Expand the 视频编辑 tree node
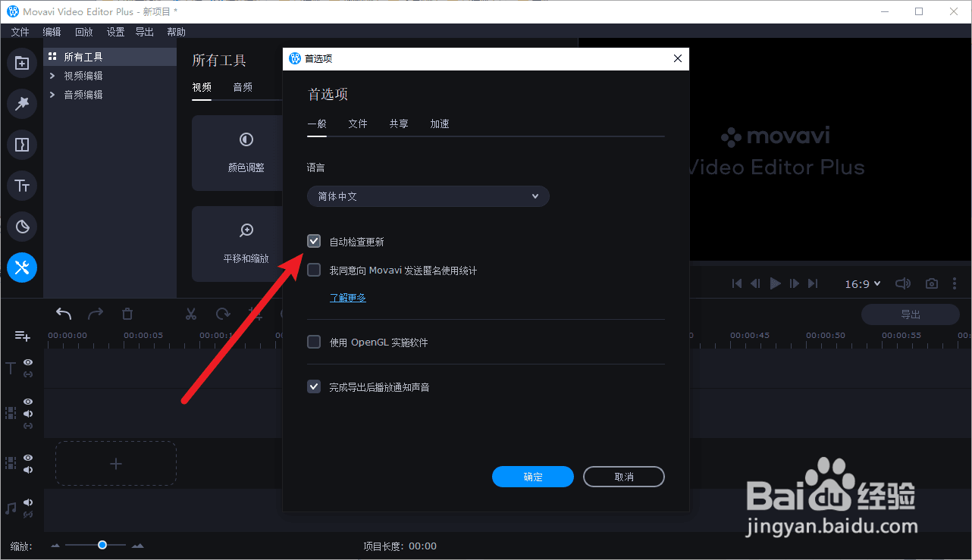Screen dimensions: 972x560 [52, 76]
